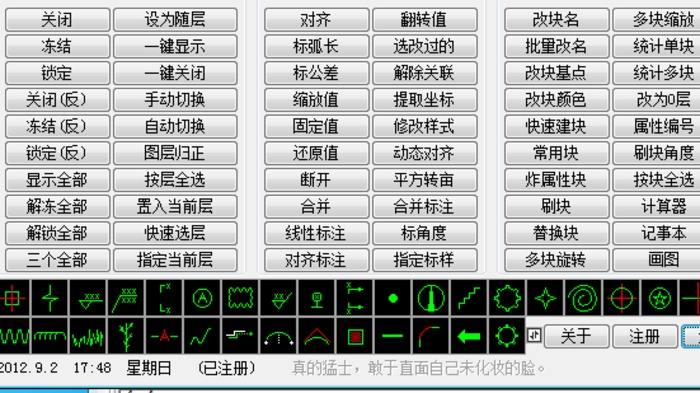Click the 手动切换 button
The image size is (700, 393).
tap(175, 100)
